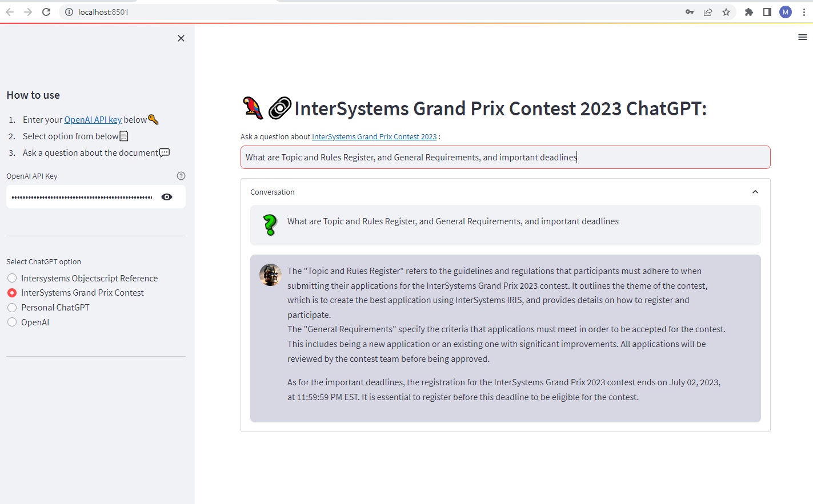This screenshot has width=813, height=504.
Task: Open browser extensions puzzle icon
Action: pos(748,12)
